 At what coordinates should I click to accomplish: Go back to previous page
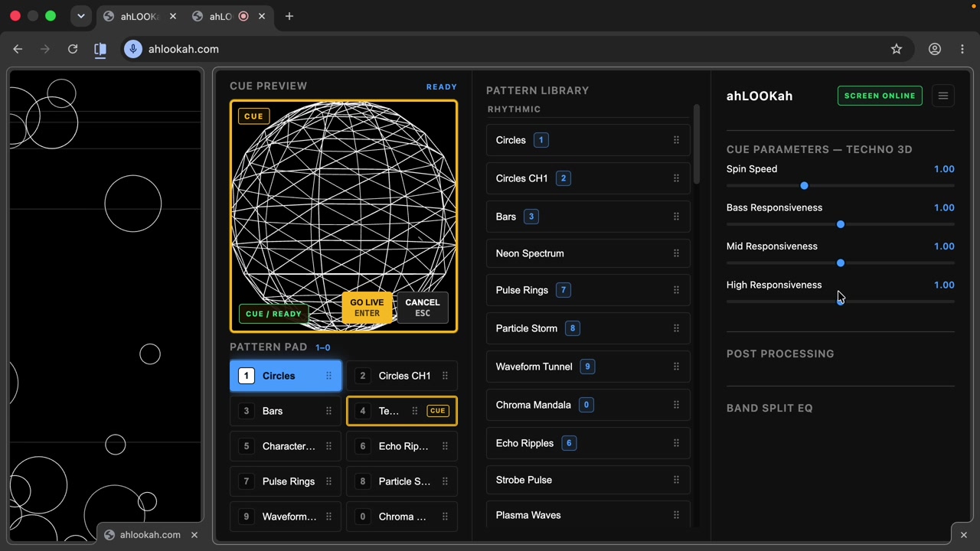(18, 49)
